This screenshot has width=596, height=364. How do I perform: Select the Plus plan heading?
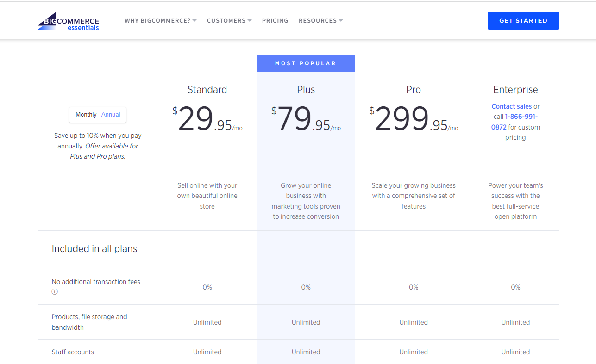pyautogui.click(x=306, y=90)
